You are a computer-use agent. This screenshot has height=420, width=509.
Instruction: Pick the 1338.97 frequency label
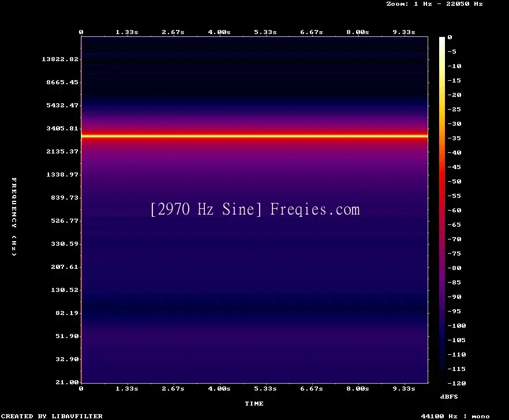pos(62,174)
